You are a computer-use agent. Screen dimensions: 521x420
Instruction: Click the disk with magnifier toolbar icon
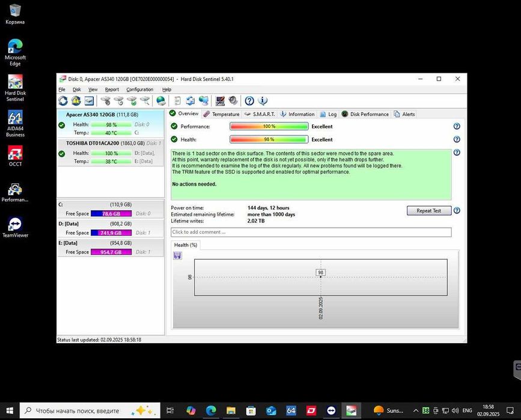[x=145, y=101]
